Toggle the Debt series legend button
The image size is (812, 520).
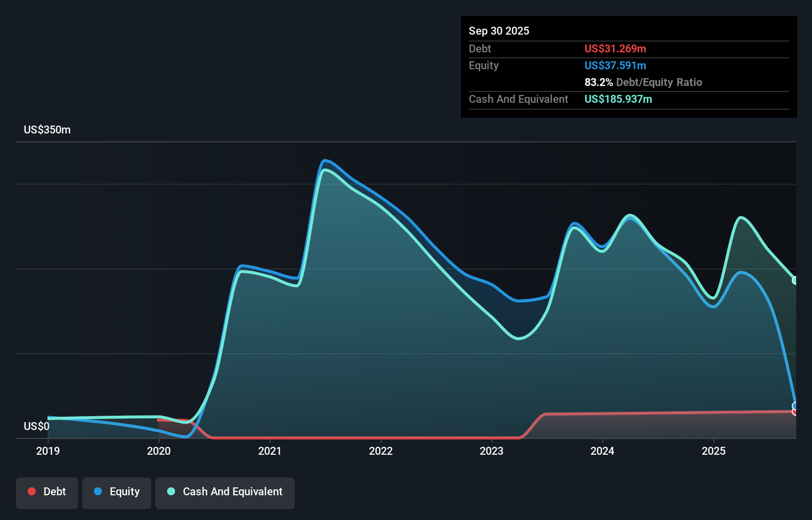(47, 493)
